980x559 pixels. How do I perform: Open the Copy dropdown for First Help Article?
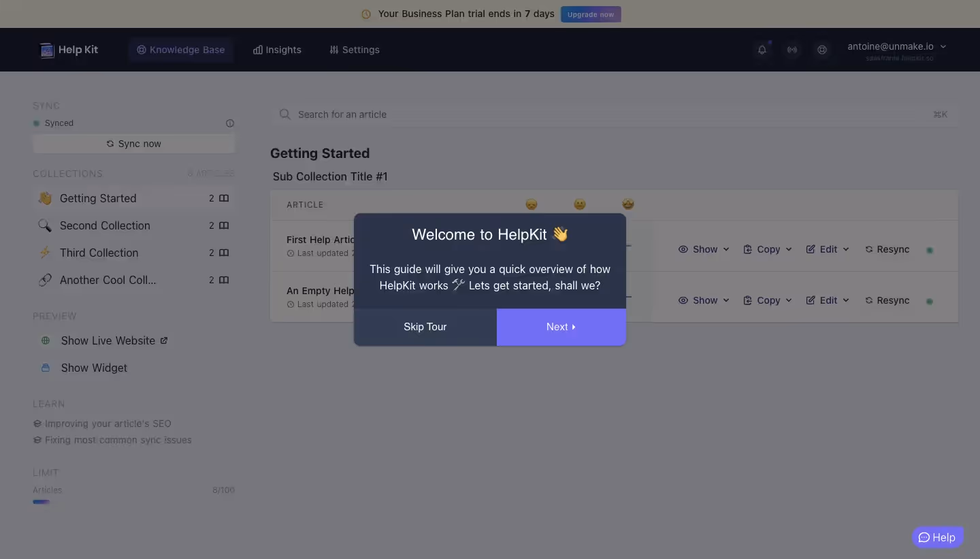768,249
